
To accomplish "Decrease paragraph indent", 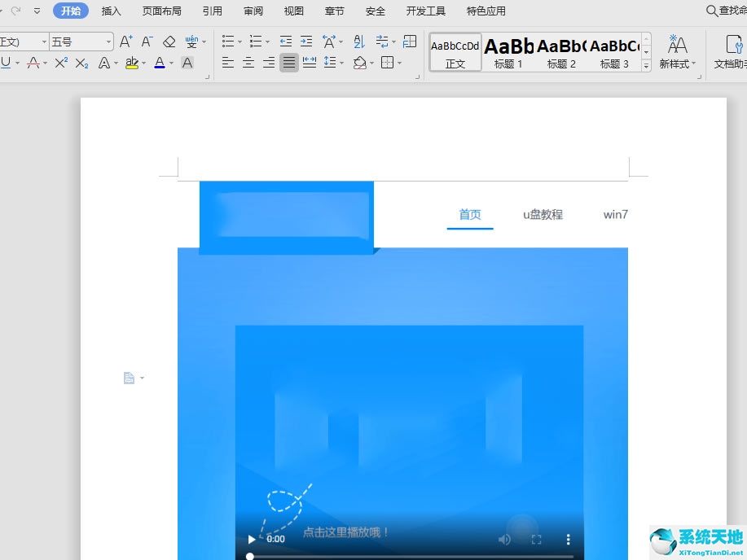I will click(285, 42).
